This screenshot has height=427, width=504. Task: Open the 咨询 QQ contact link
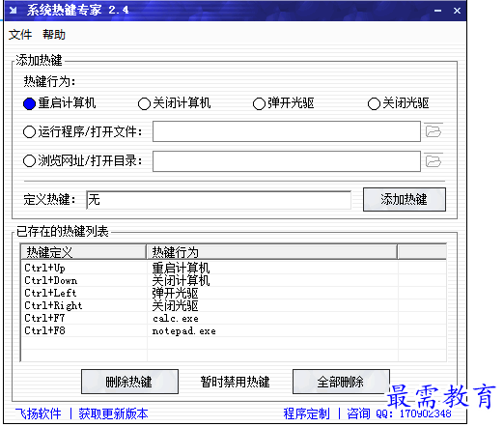[399, 413]
